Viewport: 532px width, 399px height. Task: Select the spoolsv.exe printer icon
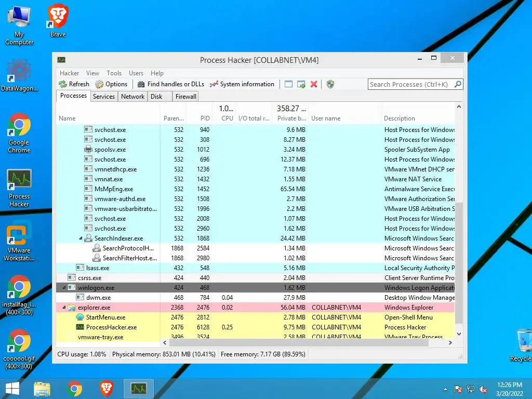(88, 149)
